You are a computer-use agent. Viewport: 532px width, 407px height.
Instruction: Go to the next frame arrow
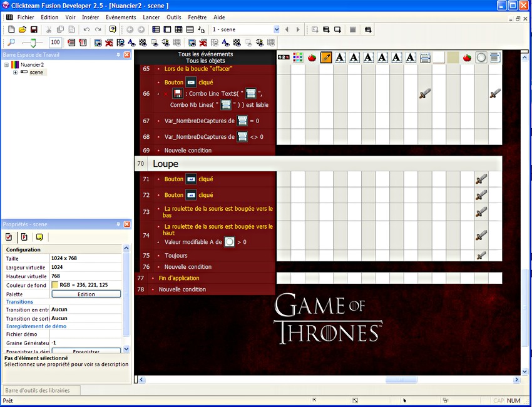[298, 29]
